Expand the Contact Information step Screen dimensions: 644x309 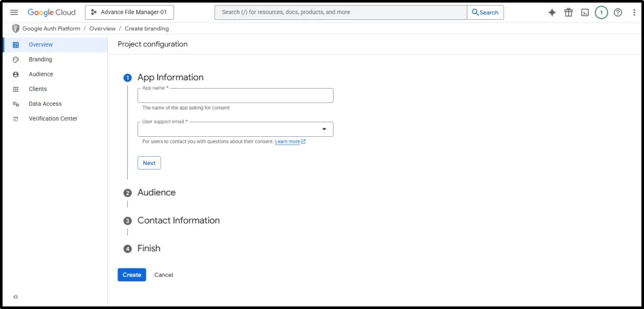(x=178, y=220)
